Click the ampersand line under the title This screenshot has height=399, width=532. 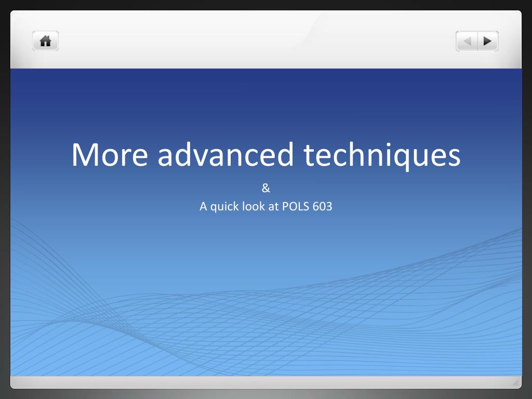265,188
